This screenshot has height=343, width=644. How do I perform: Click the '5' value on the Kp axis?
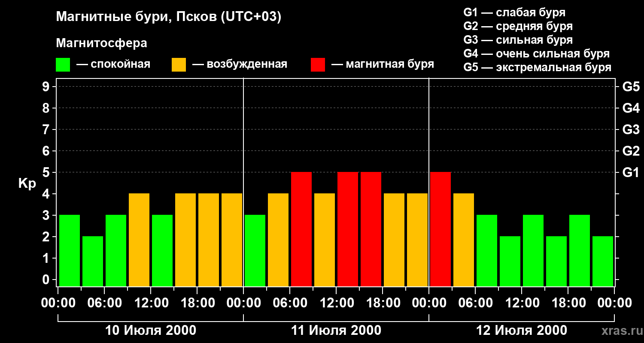[47, 172]
